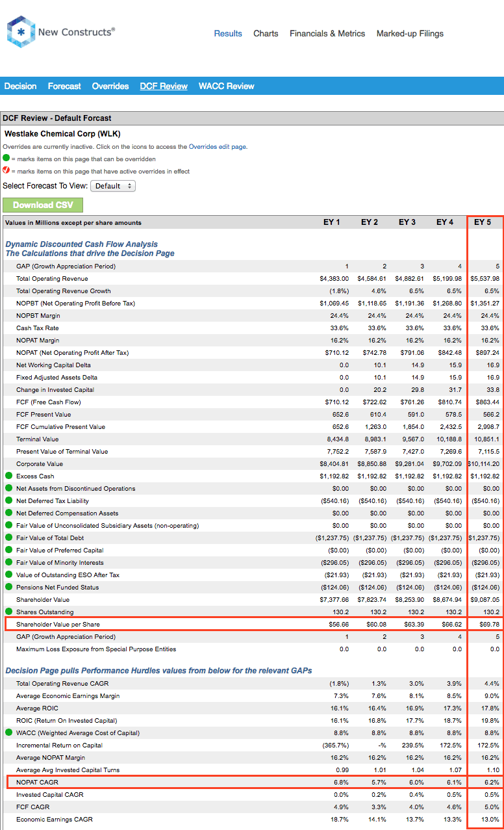Click the EY 5 column header
The image size is (504, 830).
[483, 222]
